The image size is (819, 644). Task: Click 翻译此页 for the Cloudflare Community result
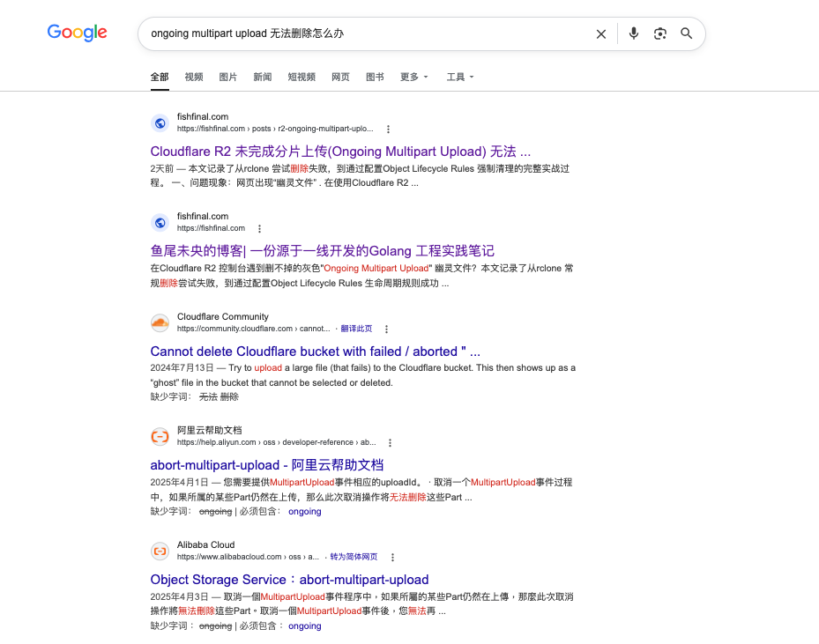tap(356, 329)
